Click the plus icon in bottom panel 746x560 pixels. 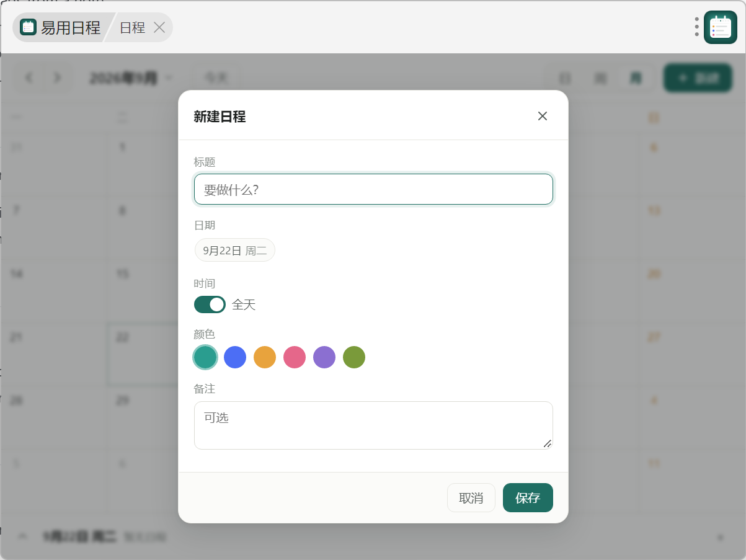(x=720, y=537)
